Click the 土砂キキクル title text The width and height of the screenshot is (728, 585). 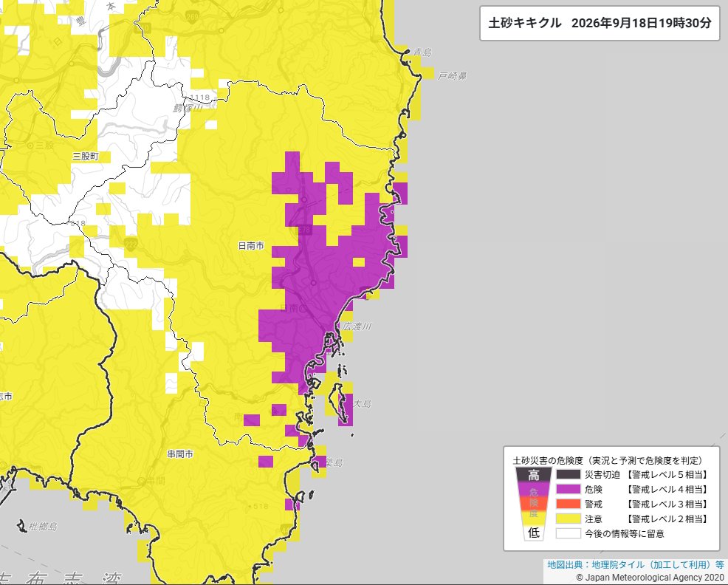[525, 23]
